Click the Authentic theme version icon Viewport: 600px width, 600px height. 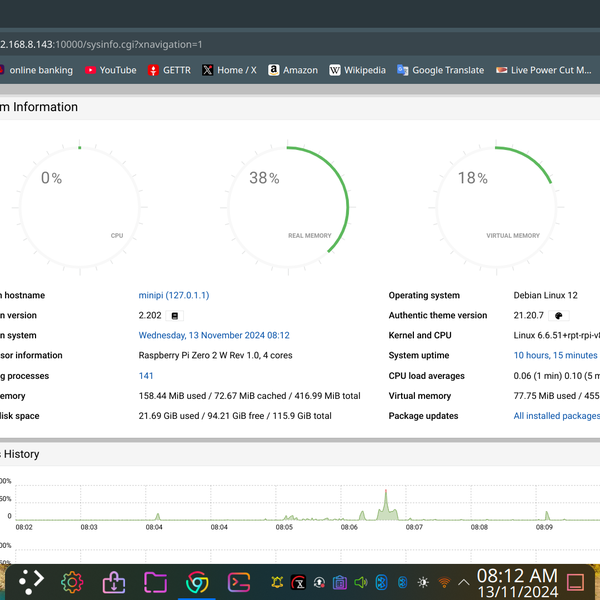point(559,316)
